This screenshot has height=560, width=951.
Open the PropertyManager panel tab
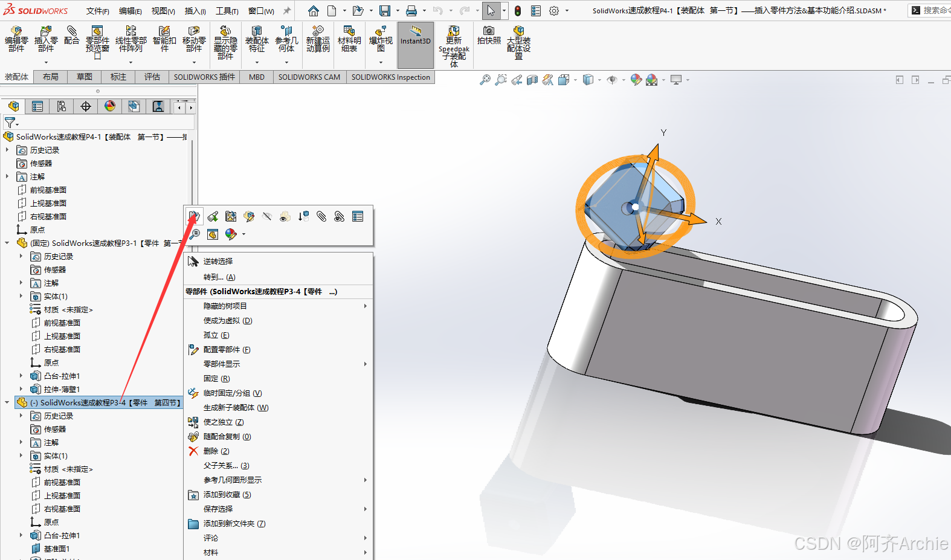pos(37,106)
